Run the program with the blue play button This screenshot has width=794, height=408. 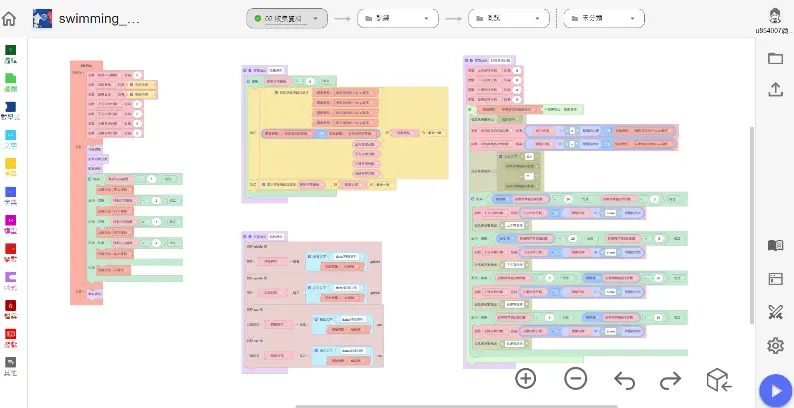coord(776,390)
